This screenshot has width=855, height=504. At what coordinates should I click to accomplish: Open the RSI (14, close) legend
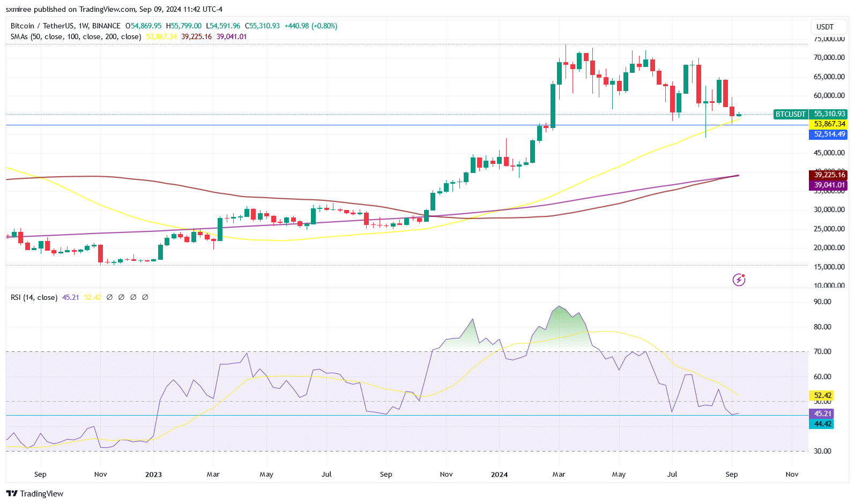34,297
